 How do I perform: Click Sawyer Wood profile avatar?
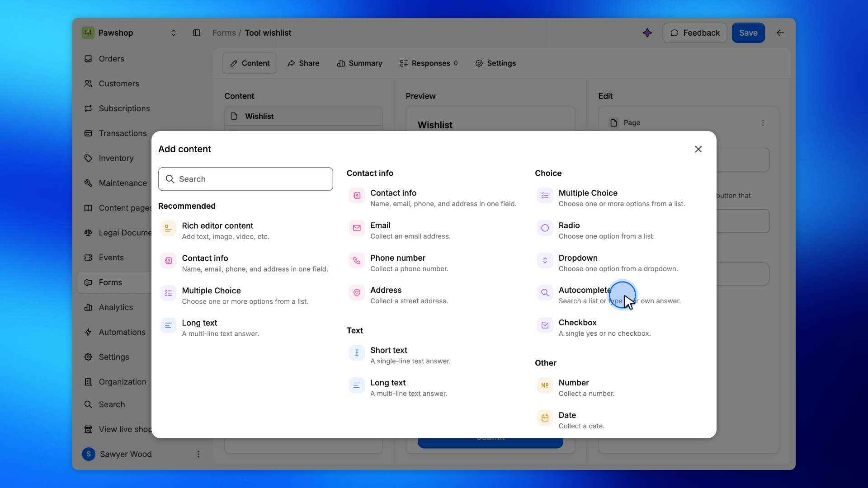(x=89, y=454)
